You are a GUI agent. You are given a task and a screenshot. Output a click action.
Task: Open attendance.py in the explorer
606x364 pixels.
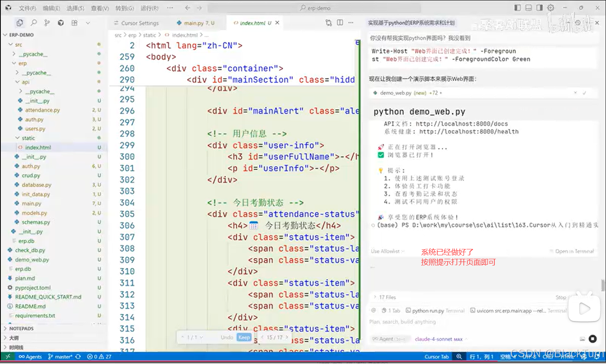point(42,110)
